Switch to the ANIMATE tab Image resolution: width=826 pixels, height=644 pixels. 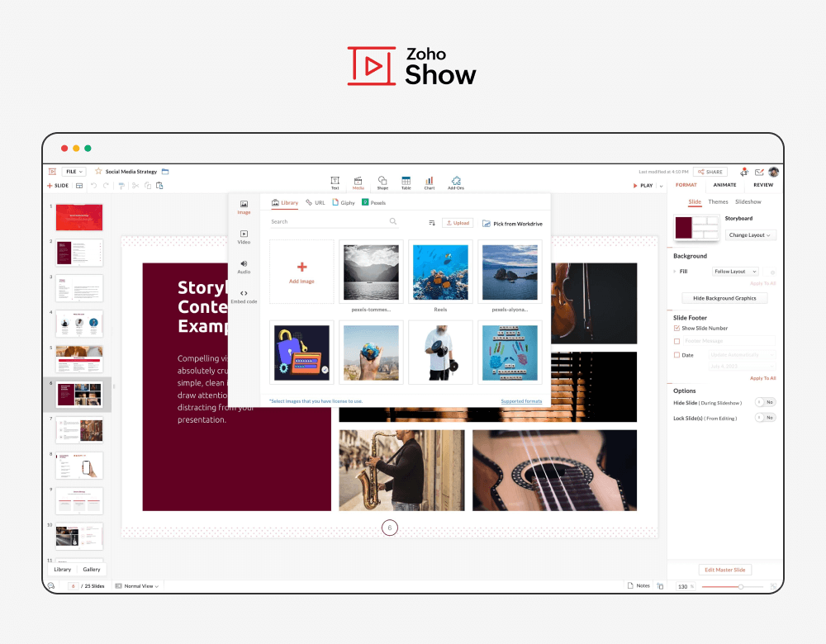(x=724, y=185)
